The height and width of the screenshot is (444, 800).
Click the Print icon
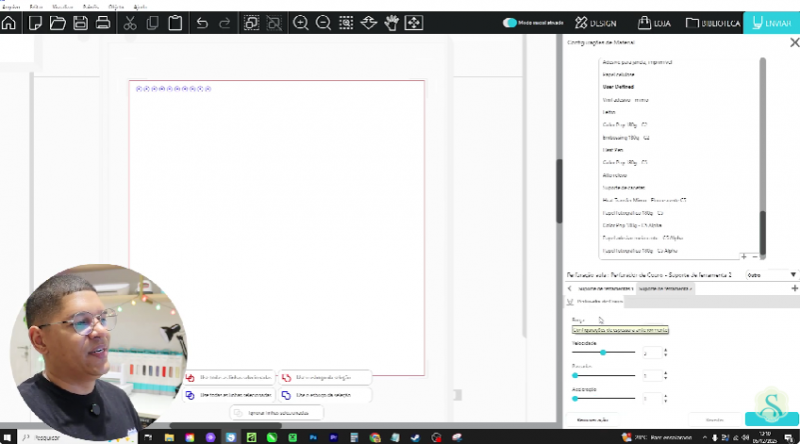103,23
